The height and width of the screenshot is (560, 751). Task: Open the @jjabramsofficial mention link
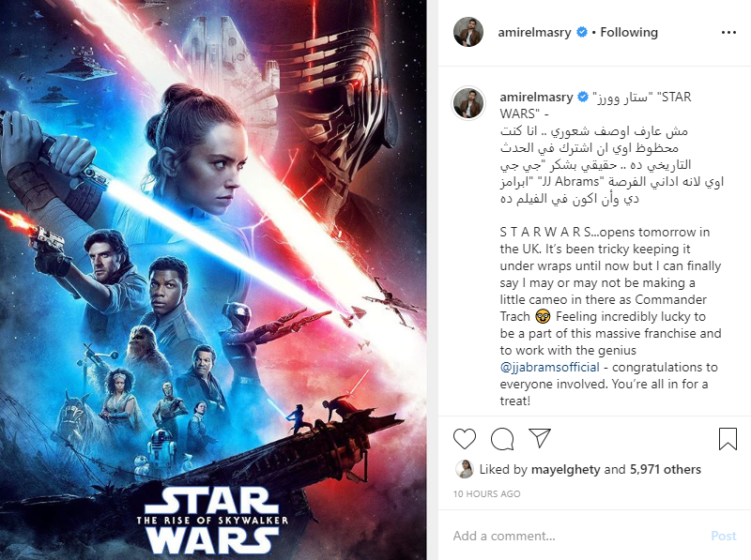pyautogui.click(x=549, y=368)
